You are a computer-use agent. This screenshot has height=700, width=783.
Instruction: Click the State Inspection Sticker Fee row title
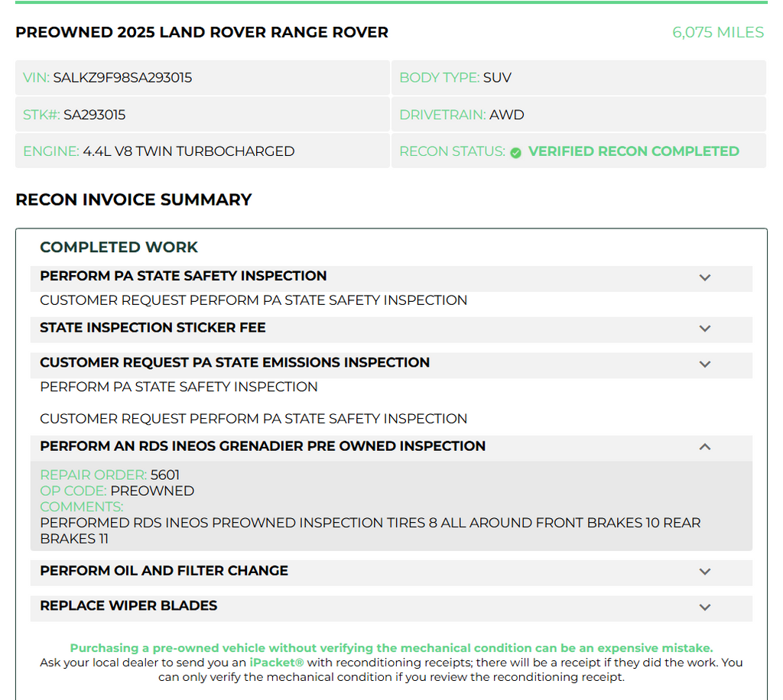point(153,328)
